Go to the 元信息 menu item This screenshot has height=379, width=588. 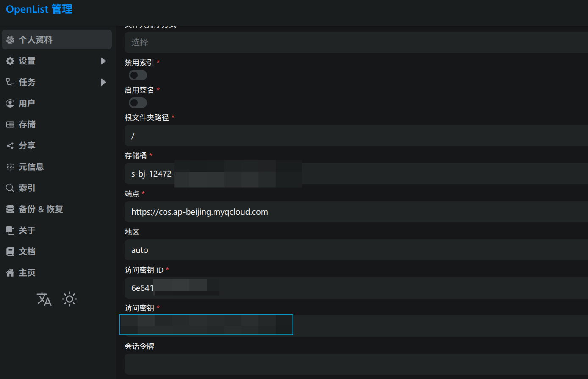(x=31, y=167)
